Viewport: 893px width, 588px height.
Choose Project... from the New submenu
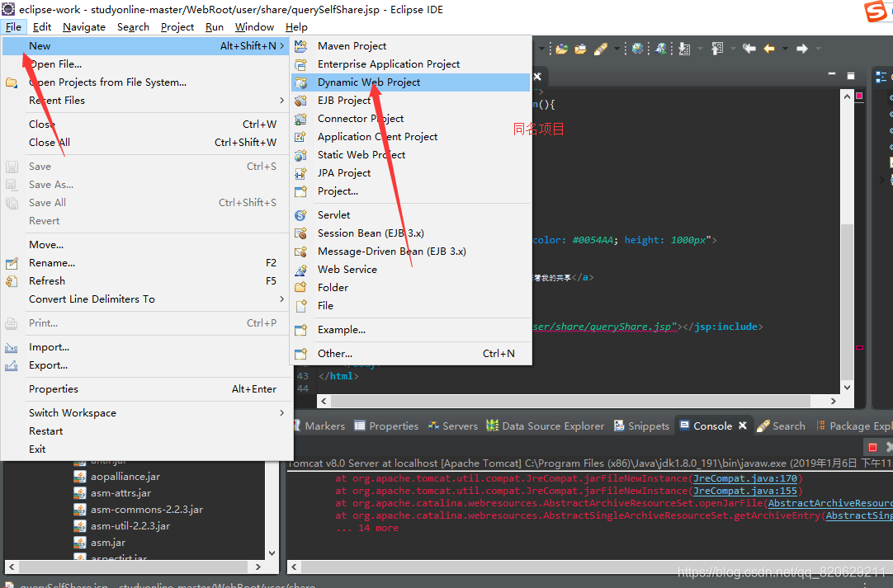[411, 191]
